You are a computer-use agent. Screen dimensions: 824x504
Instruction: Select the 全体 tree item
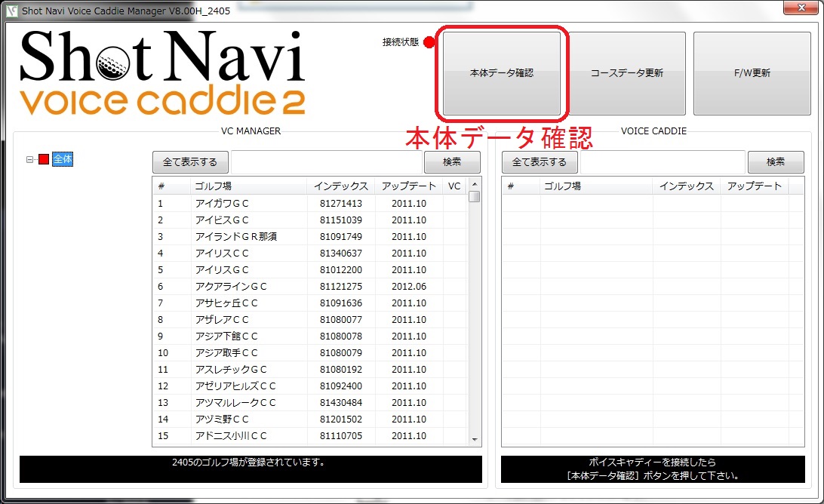(x=63, y=159)
